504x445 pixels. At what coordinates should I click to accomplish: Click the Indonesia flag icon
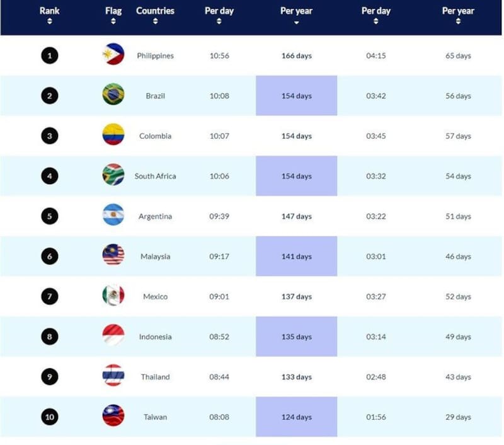tap(113, 336)
